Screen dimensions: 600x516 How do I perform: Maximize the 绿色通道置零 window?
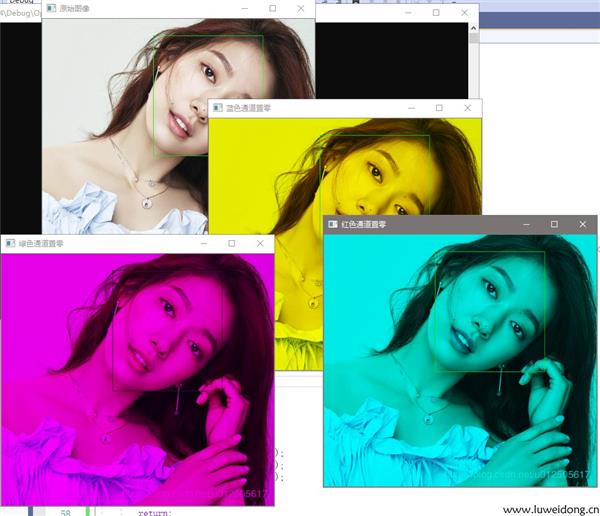tap(232, 243)
